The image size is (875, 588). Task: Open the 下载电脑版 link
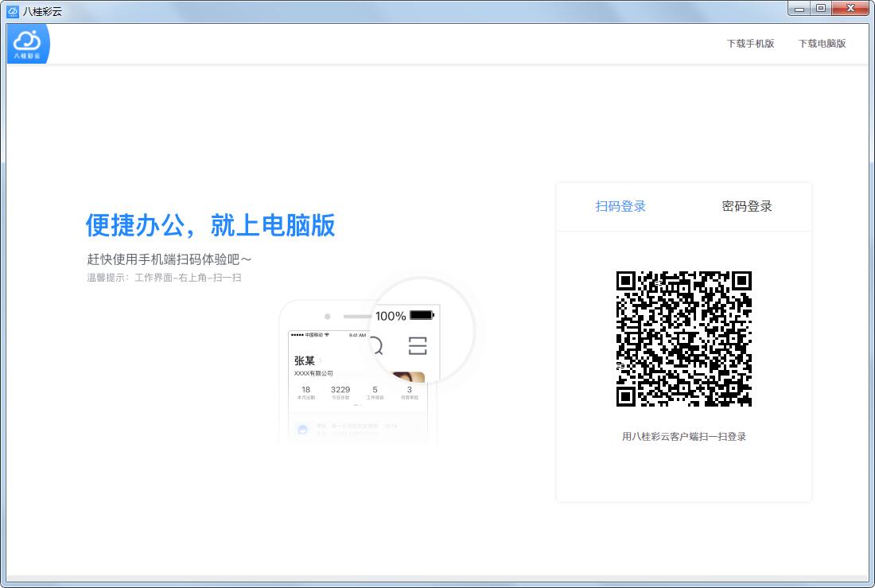(822, 44)
